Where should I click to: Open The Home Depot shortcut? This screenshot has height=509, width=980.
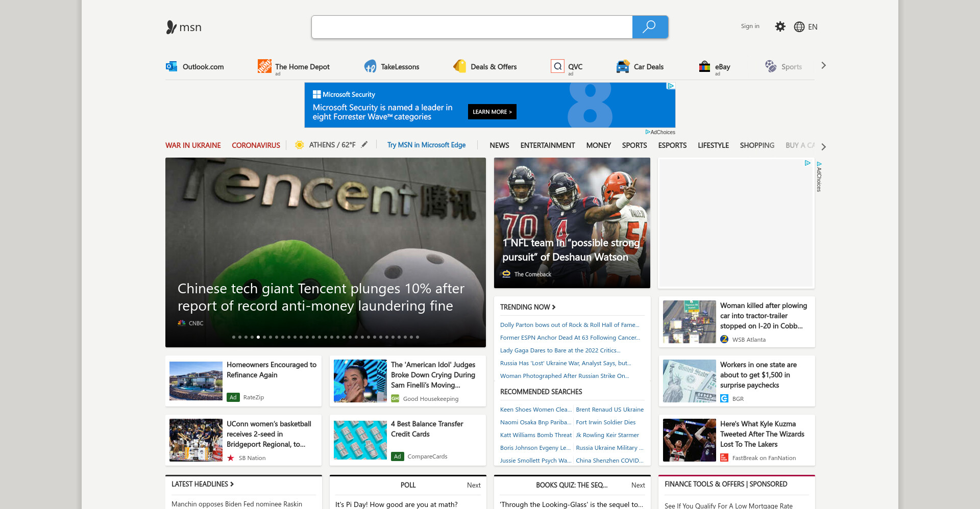pyautogui.click(x=293, y=67)
